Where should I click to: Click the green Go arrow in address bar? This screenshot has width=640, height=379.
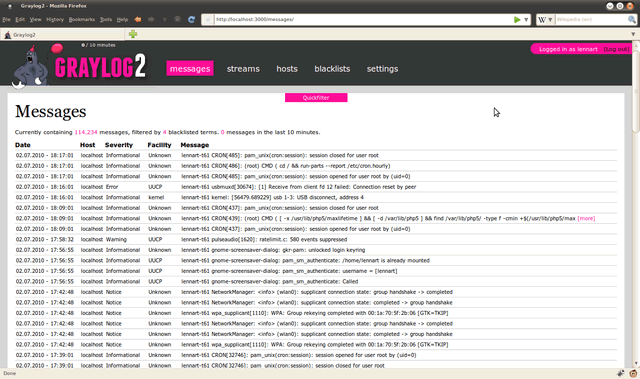tap(517, 20)
